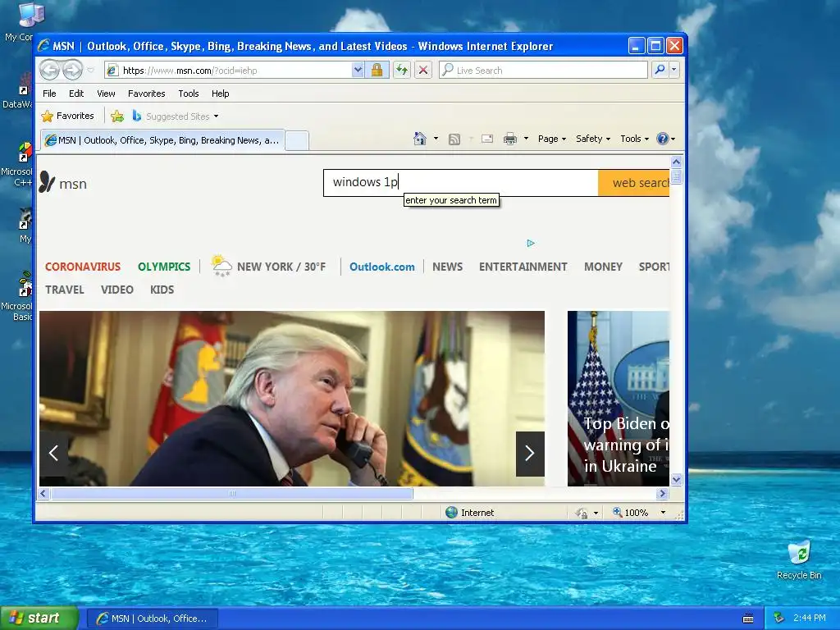Open the TRAVEL section link
The height and width of the screenshot is (630, 840).
click(x=64, y=290)
